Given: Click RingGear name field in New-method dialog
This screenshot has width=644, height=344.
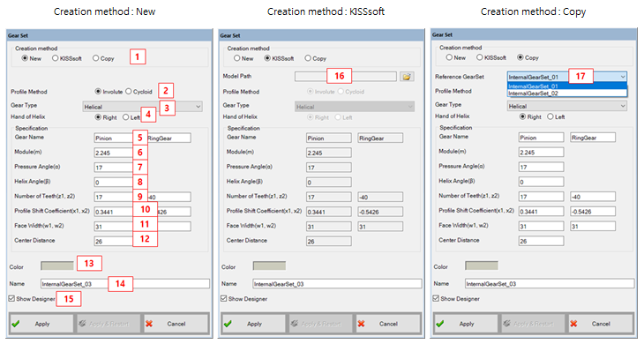Looking at the screenshot, I should tap(168, 138).
